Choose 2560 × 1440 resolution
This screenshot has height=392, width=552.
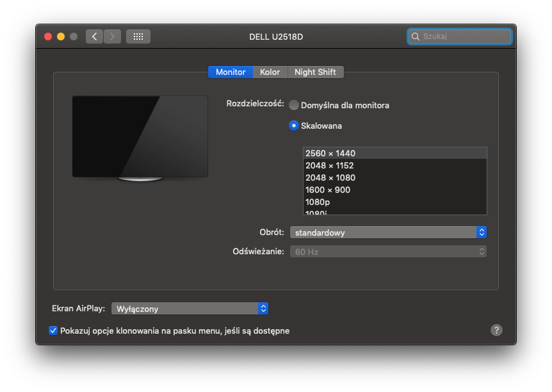[394, 153]
